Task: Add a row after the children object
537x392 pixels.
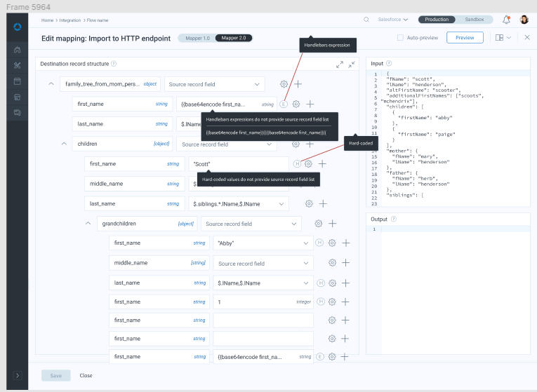Action: tap(310, 144)
